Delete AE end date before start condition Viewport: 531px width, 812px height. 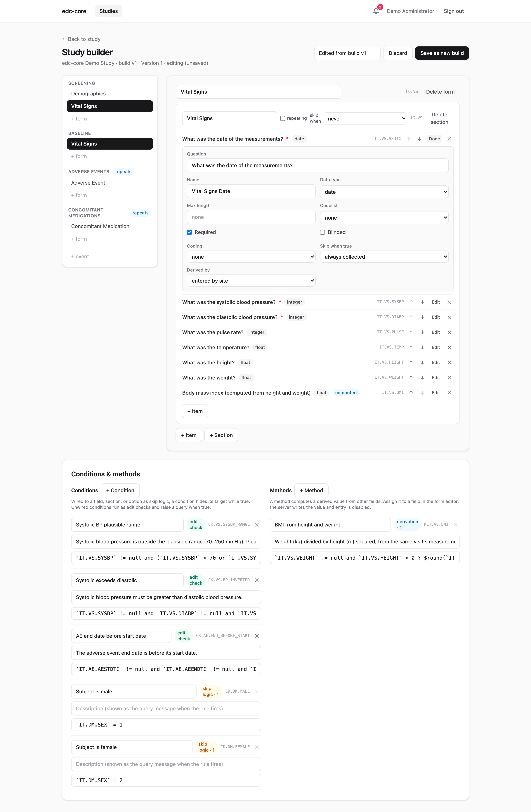point(257,636)
